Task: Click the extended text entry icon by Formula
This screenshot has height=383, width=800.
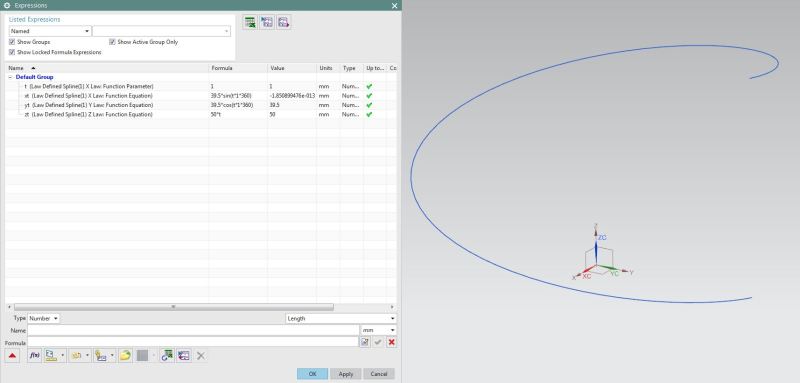Action: [x=365, y=342]
